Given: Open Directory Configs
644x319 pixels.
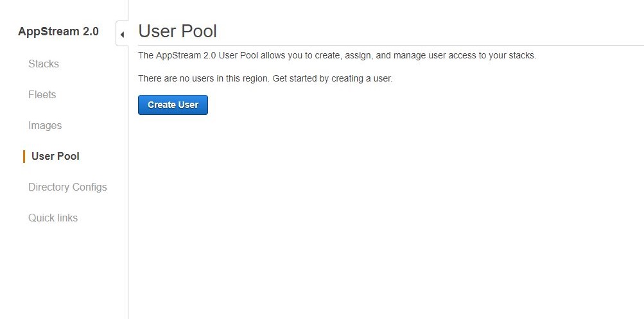Looking at the screenshot, I should [67, 187].
